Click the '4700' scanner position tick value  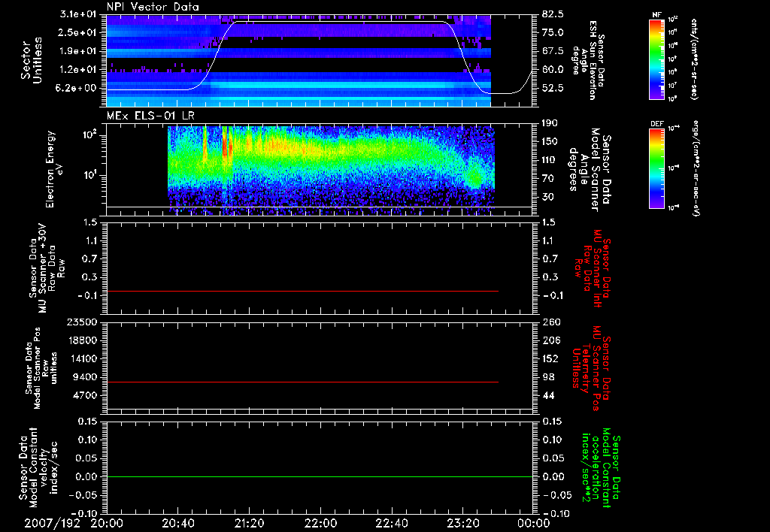86,395
